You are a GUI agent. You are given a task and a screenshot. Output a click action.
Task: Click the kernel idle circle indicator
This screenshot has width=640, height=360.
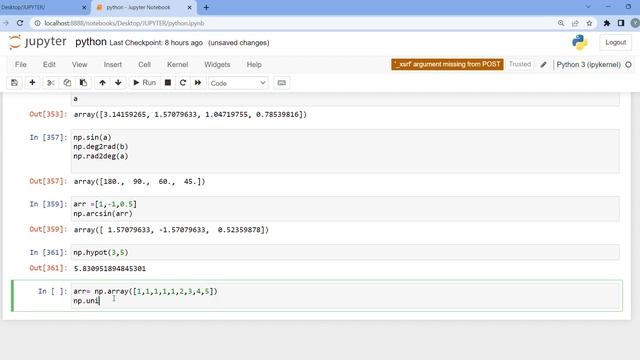[x=628, y=64]
